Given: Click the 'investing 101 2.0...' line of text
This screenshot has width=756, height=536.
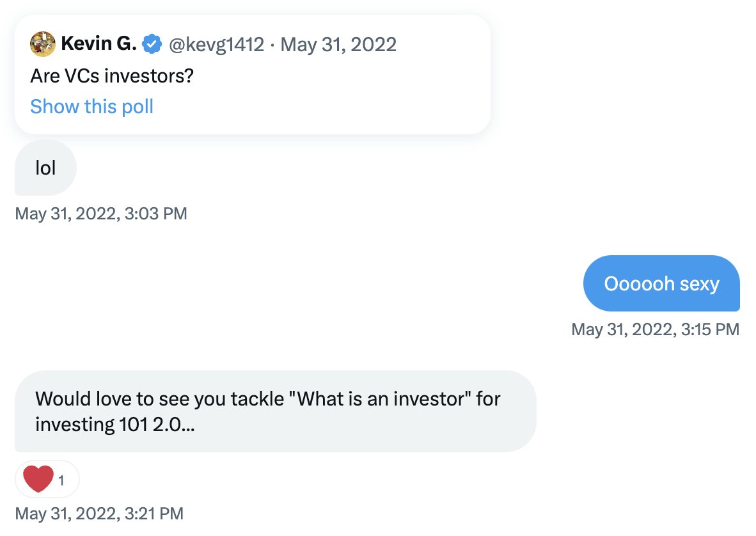Looking at the screenshot, I should coord(115,424).
